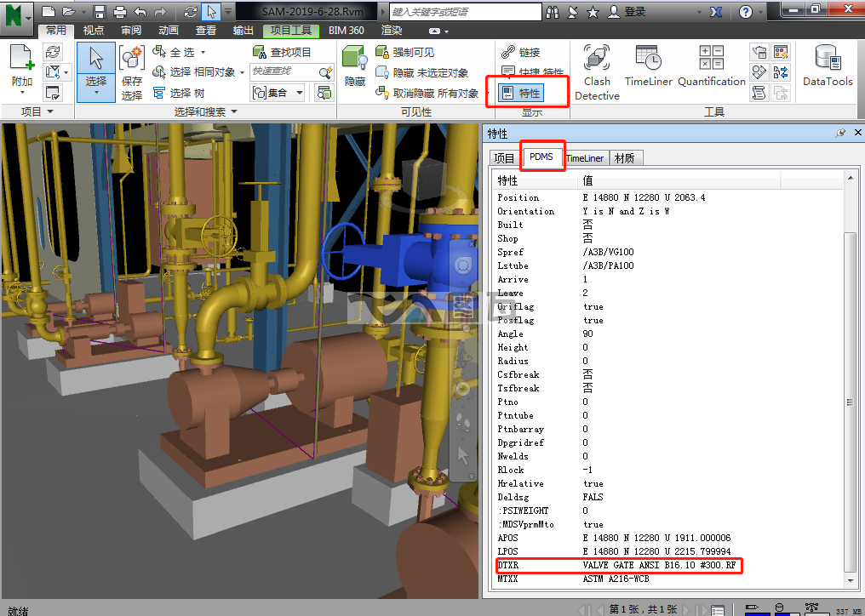The image size is (865, 616).
Task: Click the Open file icon
Action: (x=69, y=12)
